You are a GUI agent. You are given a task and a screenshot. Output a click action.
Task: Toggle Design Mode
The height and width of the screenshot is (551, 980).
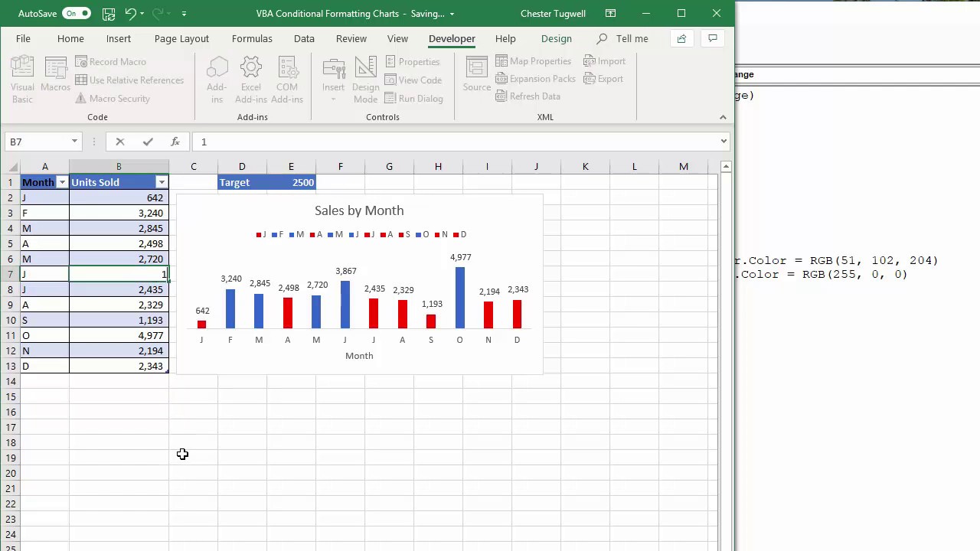[365, 80]
